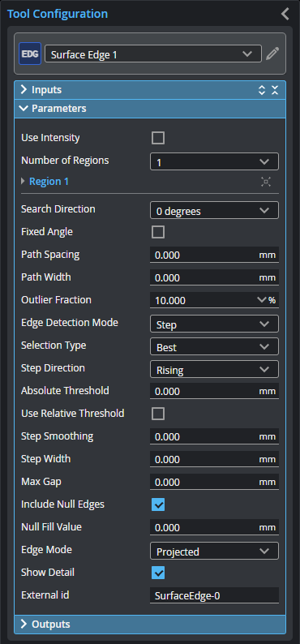Click the collapse all sections icon
Image resolution: width=300 pixels, height=644 pixels.
[275, 90]
